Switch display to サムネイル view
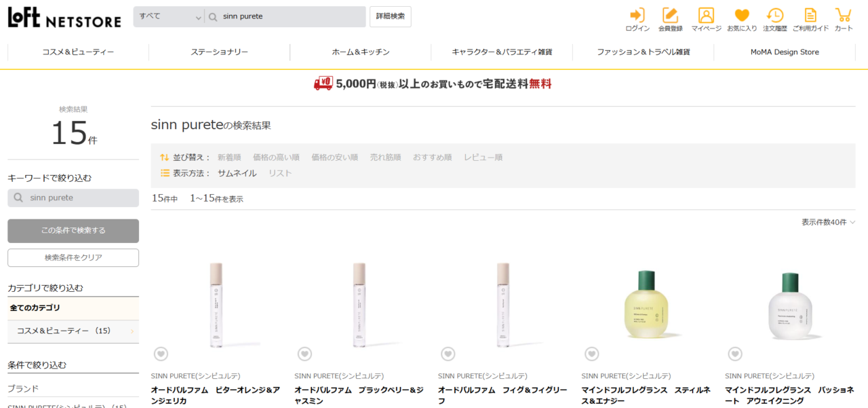This screenshot has width=868, height=408. coord(237,173)
